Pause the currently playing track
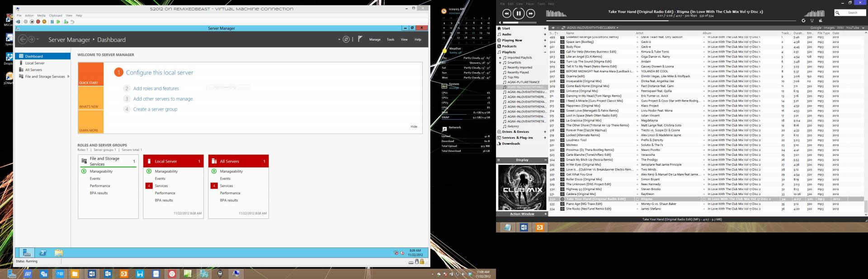Image resolution: width=868 pixels, height=279 pixels. pyautogui.click(x=519, y=14)
